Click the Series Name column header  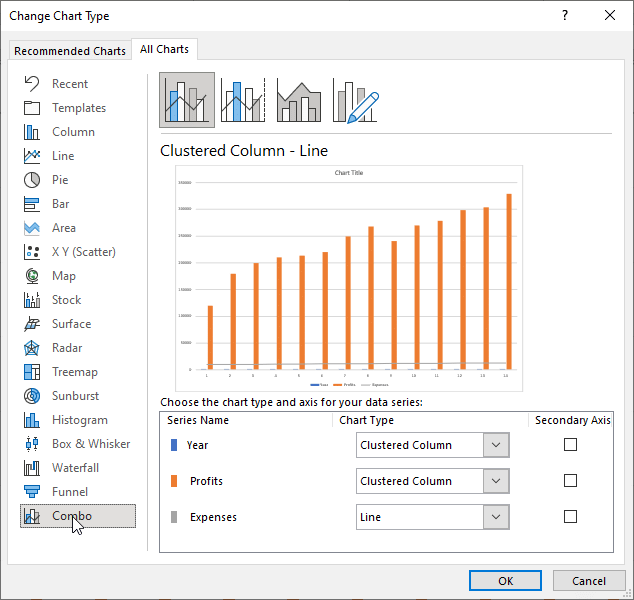pos(198,420)
